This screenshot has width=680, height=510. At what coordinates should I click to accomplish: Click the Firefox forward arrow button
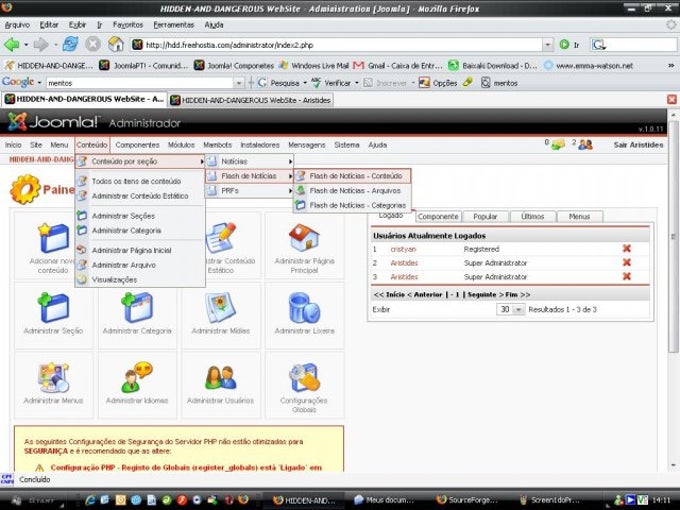click(41, 44)
